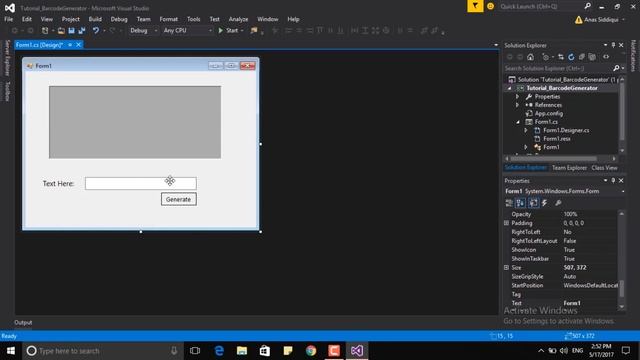Screen dimensions: 640x360
Task: Expand the Padding property row
Action: coord(507,223)
